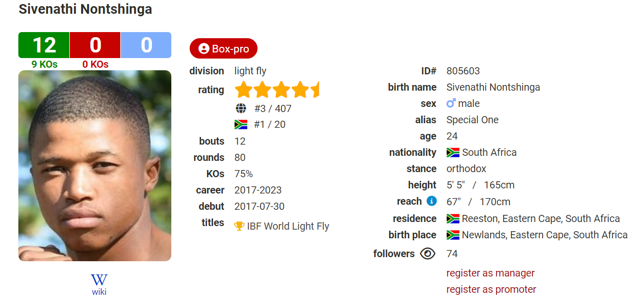Image resolution: width=644 pixels, height=305 pixels.
Task: Click the blue reach info icon
Action: click(431, 201)
